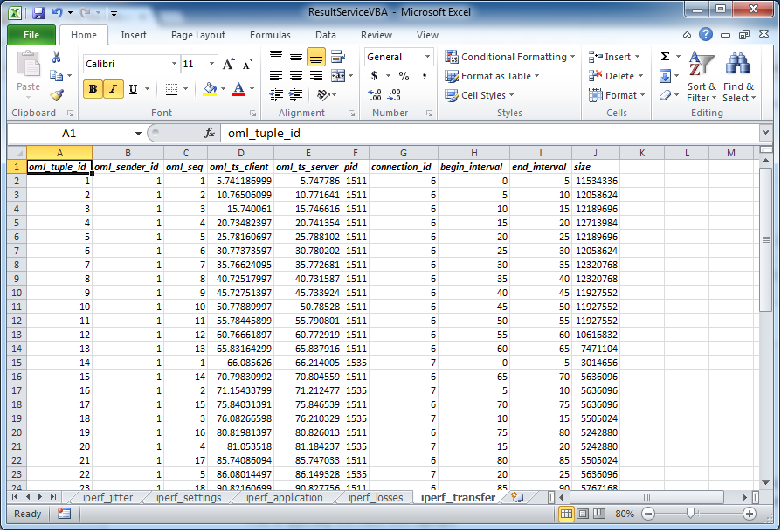Minimize the ribbon with the caret icon
The height and width of the screenshot is (532, 781).
687,35
